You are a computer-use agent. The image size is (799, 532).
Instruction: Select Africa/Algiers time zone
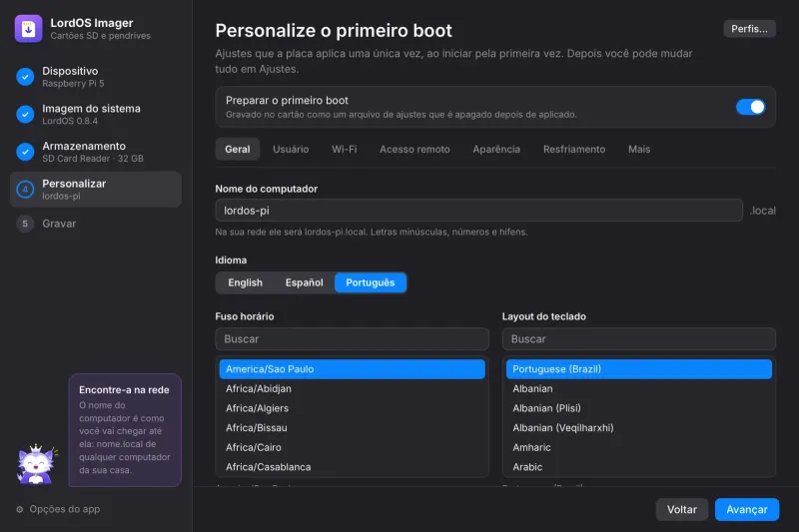point(353,408)
